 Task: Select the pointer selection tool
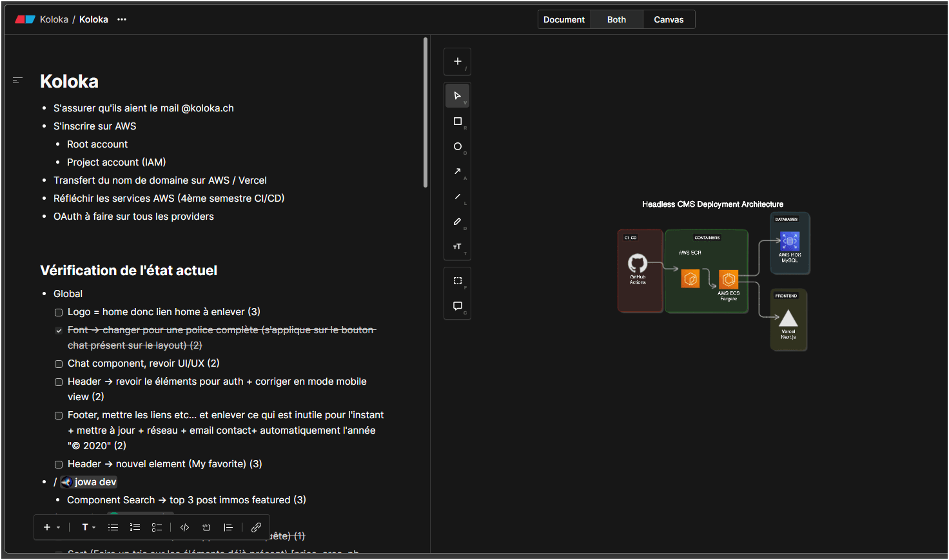click(x=457, y=95)
